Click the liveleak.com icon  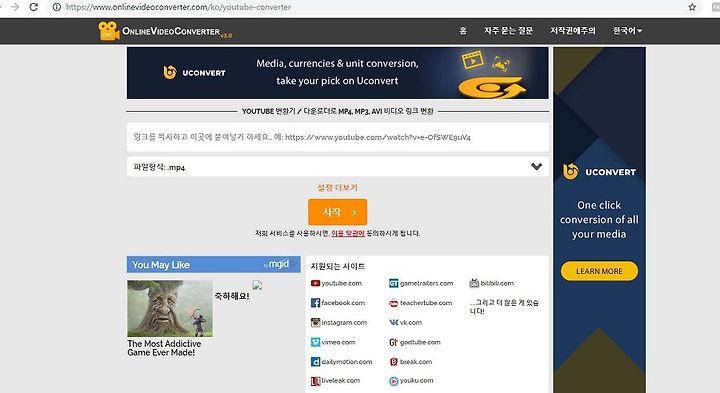(315, 381)
